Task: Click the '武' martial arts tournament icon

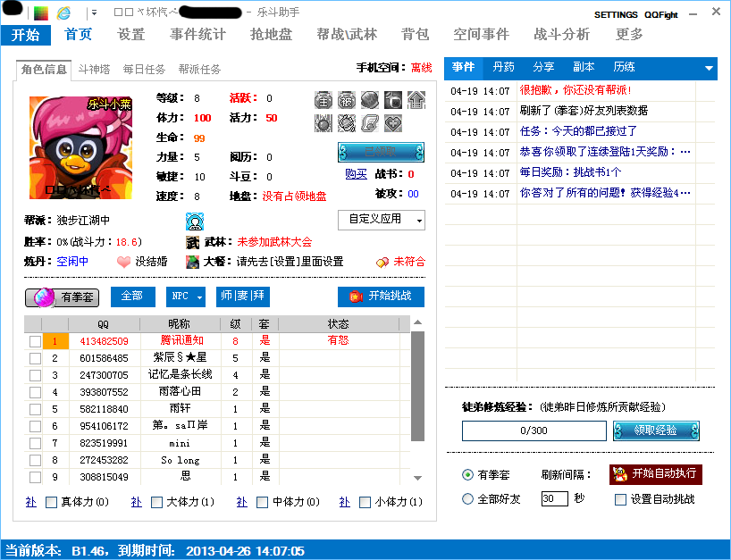Action: [193, 241]
